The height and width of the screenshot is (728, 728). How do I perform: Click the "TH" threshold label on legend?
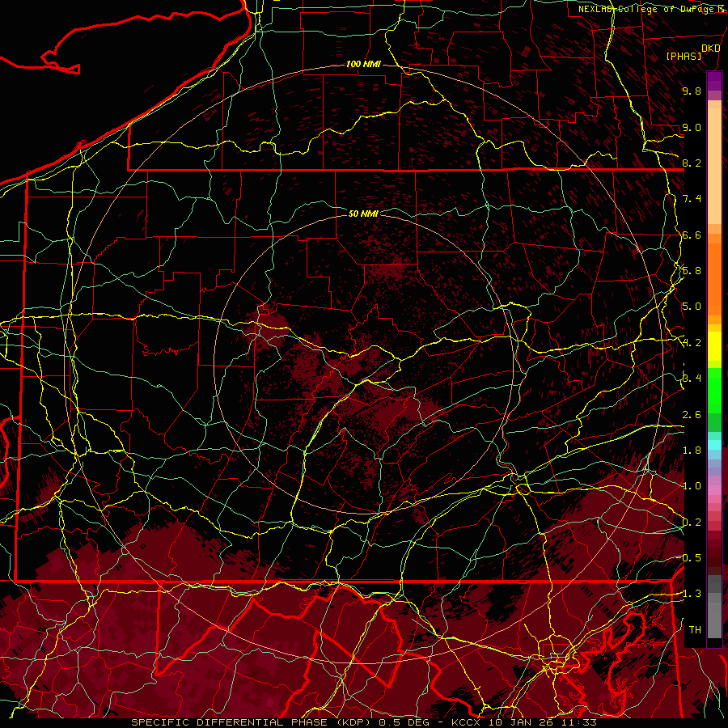[x=695, y=630]
